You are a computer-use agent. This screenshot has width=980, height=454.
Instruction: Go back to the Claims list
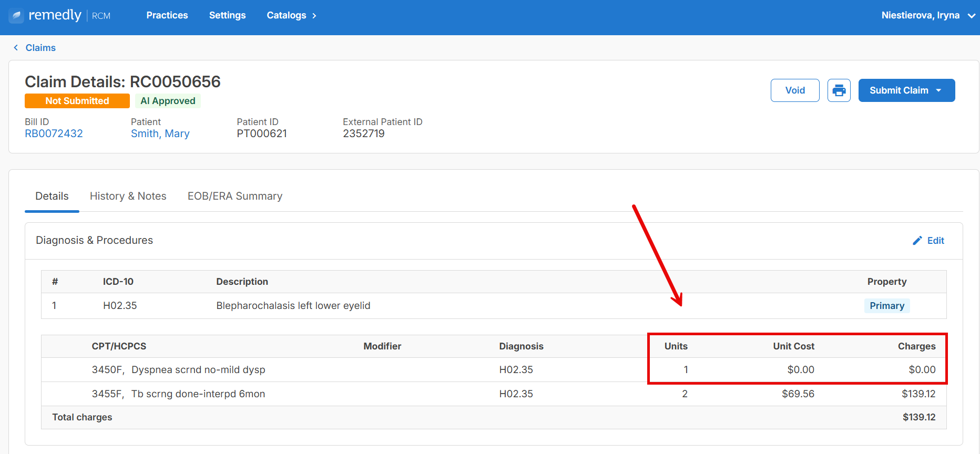point(40,48)
